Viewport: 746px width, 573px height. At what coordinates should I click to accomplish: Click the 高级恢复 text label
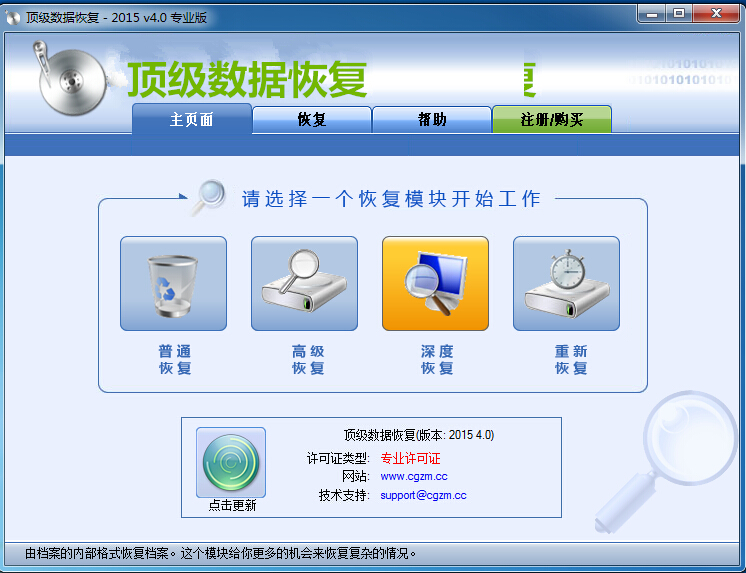pos(308,360)
